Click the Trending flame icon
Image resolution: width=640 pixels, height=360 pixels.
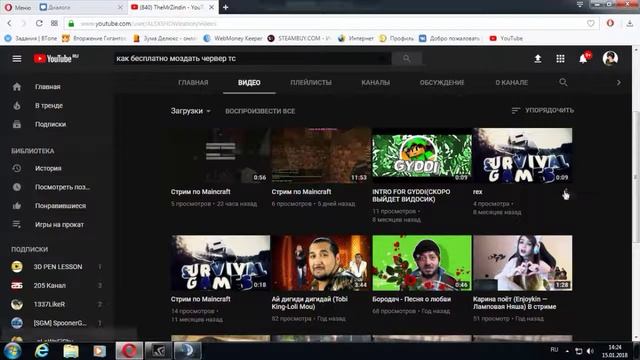pyautogui.click(x=17, y=105)
